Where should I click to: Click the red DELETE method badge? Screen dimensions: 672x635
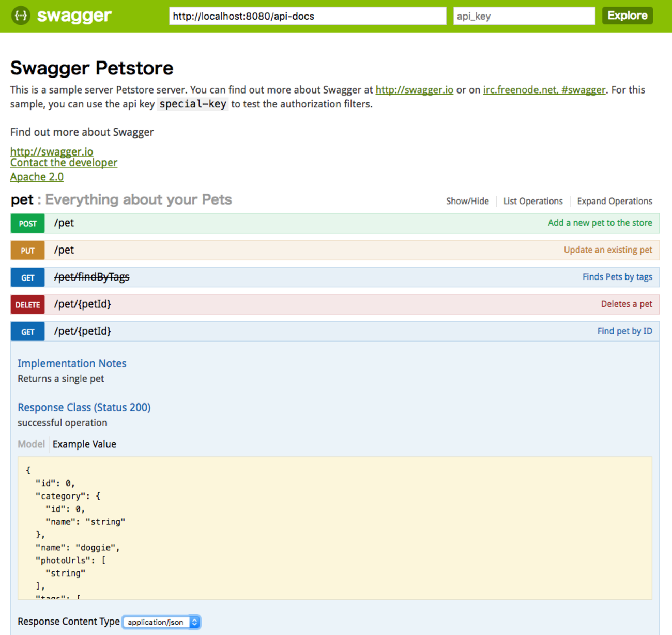[x=27, y=305]
